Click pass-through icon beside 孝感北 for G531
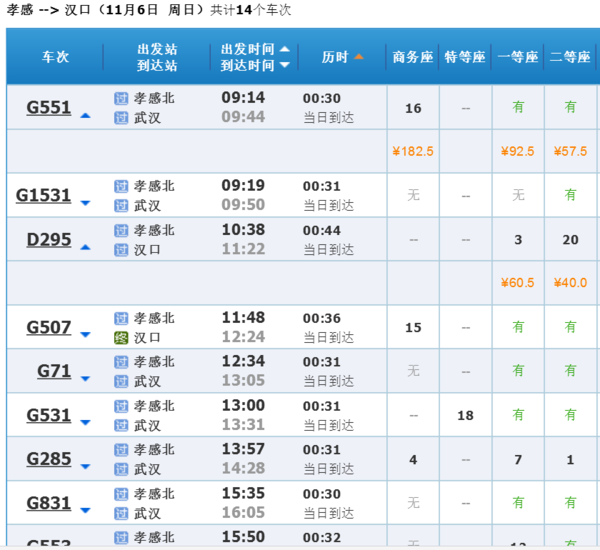 click(x=121, y=406)
